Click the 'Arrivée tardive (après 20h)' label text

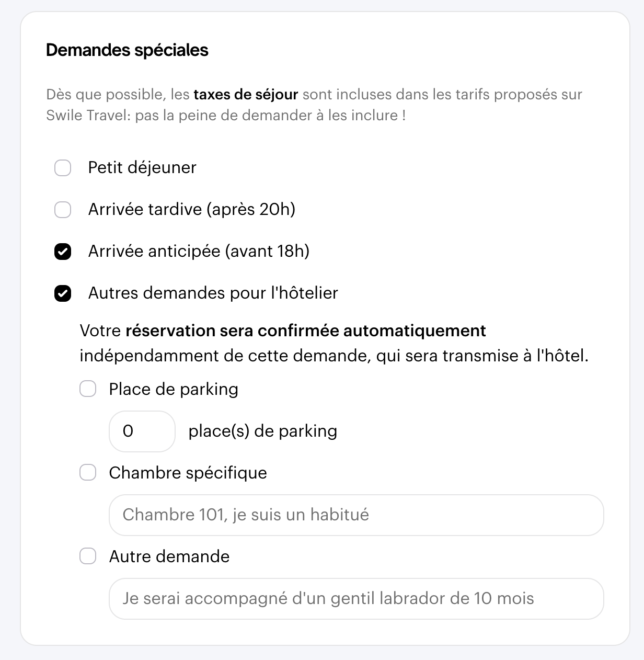point(192,209)
